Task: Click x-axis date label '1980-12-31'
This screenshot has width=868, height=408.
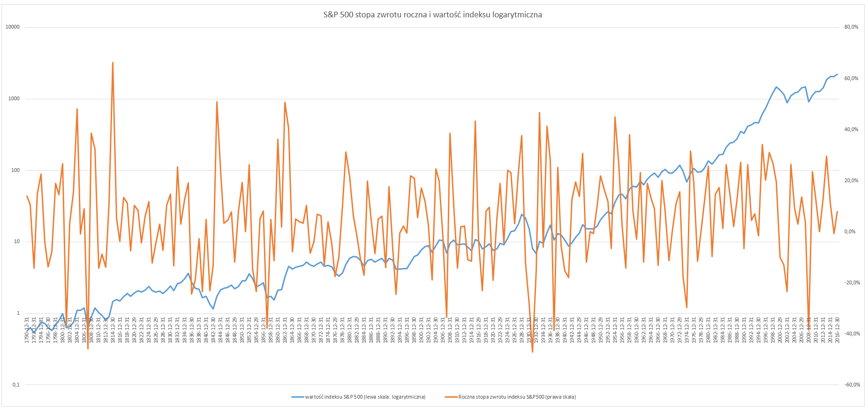Action: 708,330
